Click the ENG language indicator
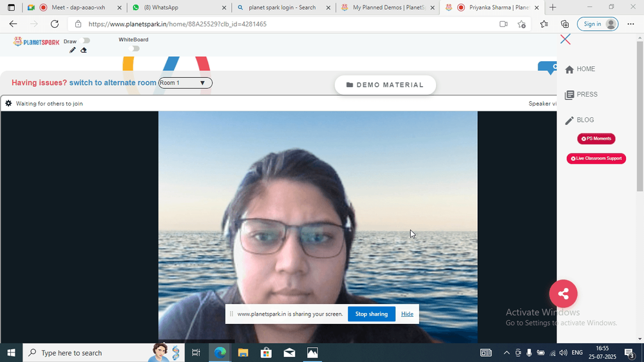 578,353
